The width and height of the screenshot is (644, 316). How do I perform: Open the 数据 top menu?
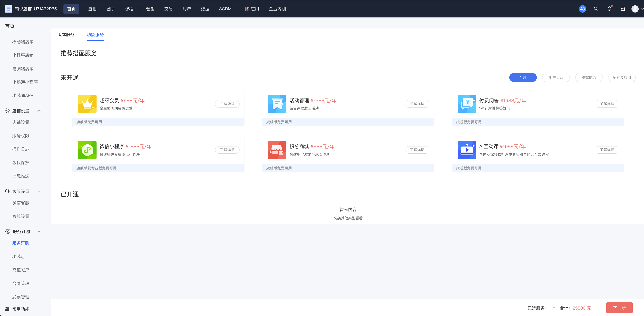coord(205,9)
